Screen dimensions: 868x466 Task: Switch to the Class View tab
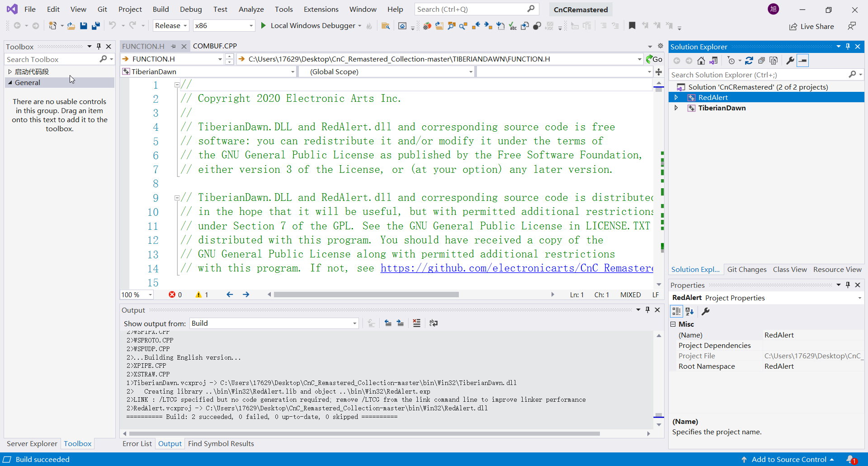click(790, 270)
